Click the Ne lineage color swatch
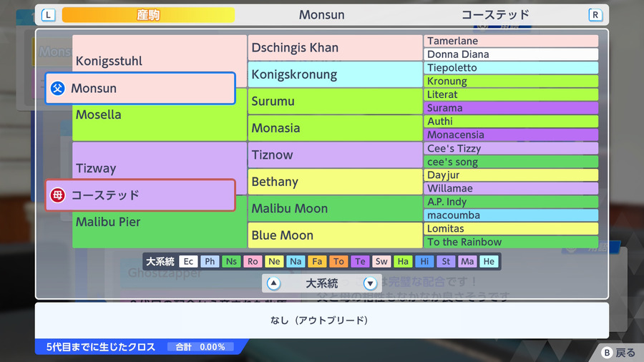Image resolution: width=644 pixels, height=362 pixels. point(274,261)
